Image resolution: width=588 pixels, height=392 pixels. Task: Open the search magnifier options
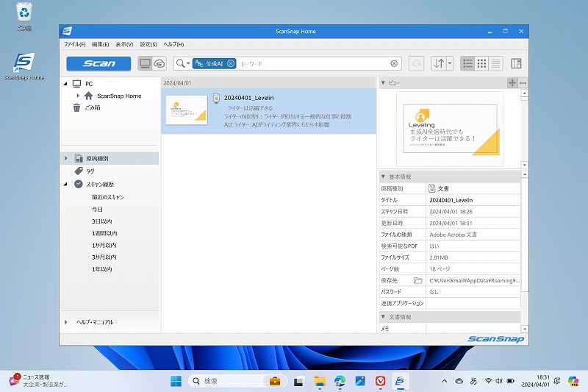tap(182, 64)
